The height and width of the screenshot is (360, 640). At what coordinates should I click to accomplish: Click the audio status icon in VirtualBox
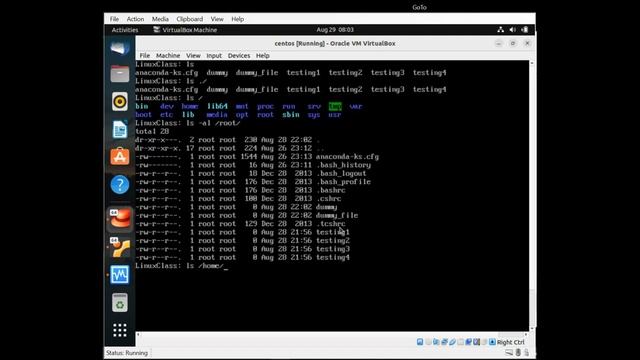point(436,342)
